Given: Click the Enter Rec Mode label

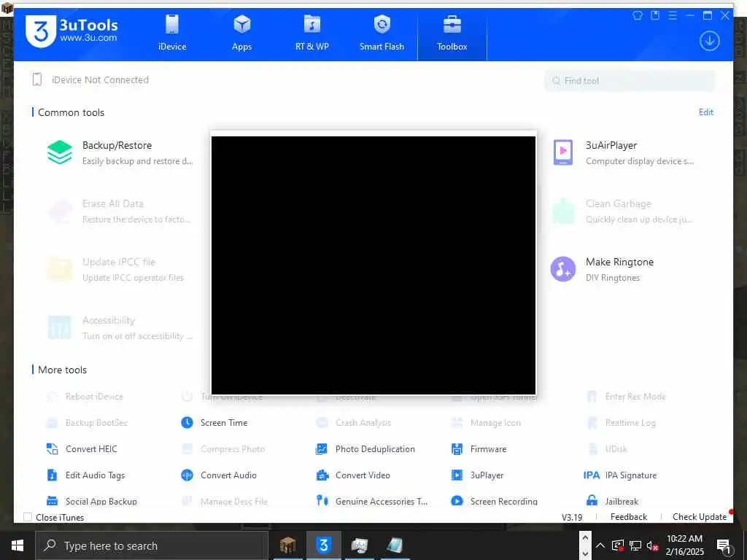Looking at the screenshot, I should [x=635, y=396].
